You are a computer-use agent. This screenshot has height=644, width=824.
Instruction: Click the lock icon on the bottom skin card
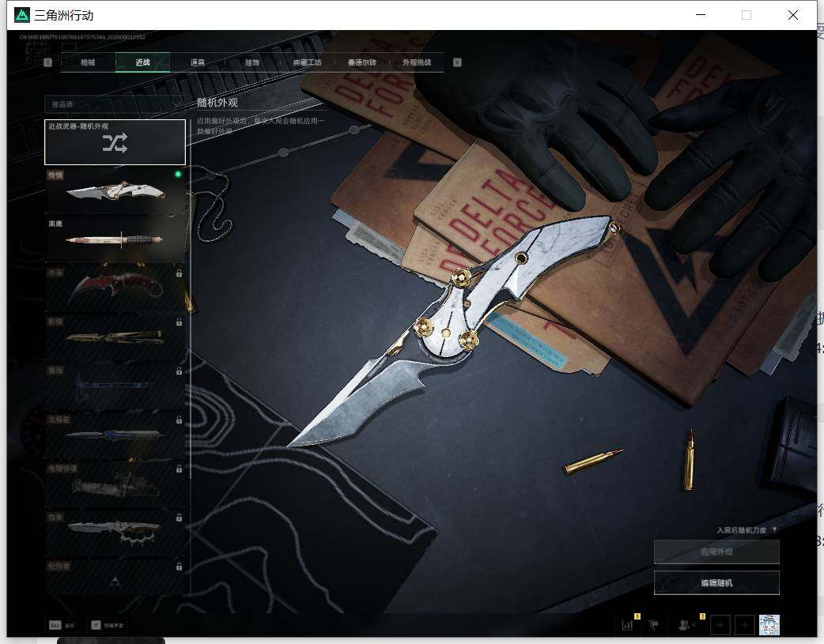[180, 567]
